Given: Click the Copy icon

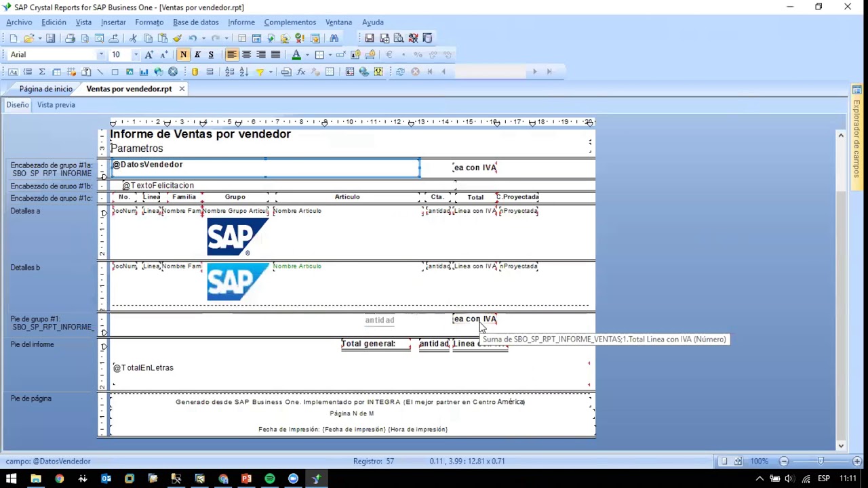Looking at the screenshot, I should pos(148,39).
